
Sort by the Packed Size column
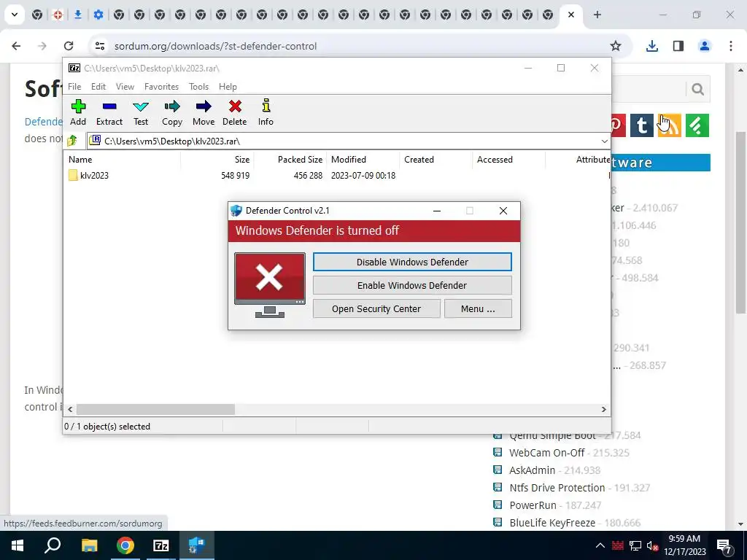click(290, 160)
